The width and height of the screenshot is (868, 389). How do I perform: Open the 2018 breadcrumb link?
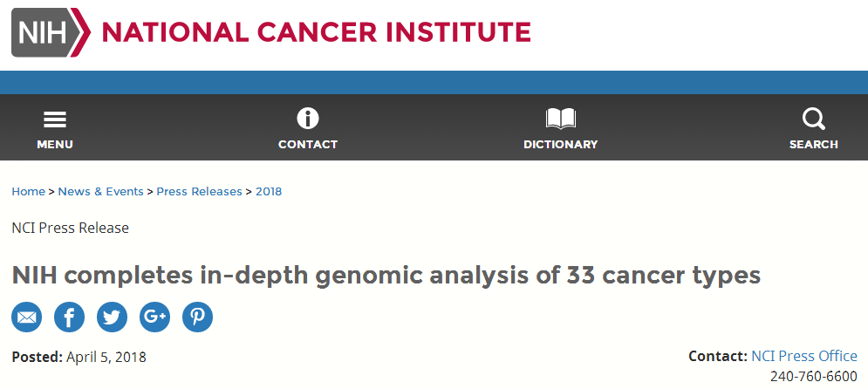[269, 192]
